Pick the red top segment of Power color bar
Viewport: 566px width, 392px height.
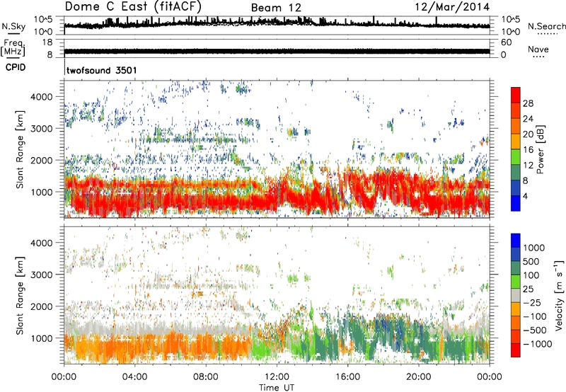pos(516,95)
